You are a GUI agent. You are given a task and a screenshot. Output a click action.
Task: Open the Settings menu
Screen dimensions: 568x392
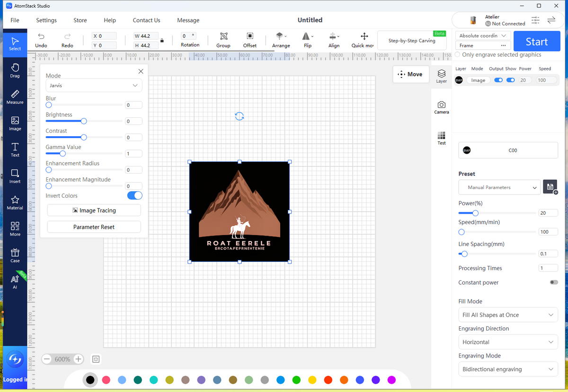(x=46, y=20)
